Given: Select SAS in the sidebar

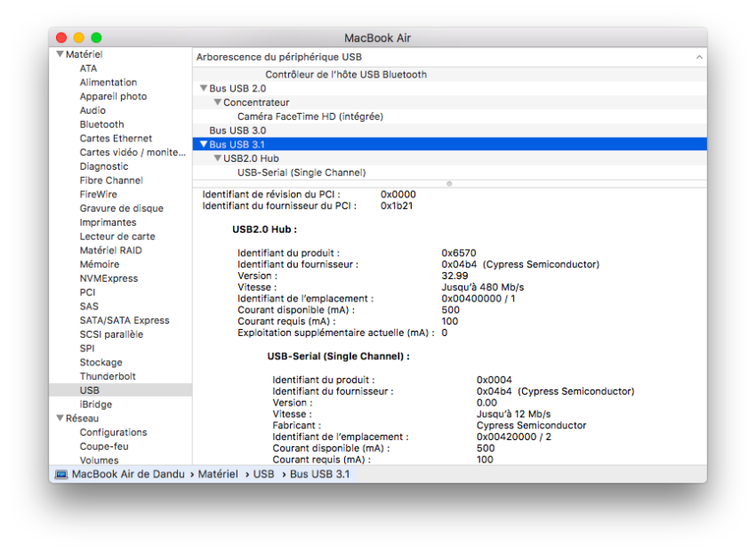Looking at the screenshot, I should click(89, 306).
